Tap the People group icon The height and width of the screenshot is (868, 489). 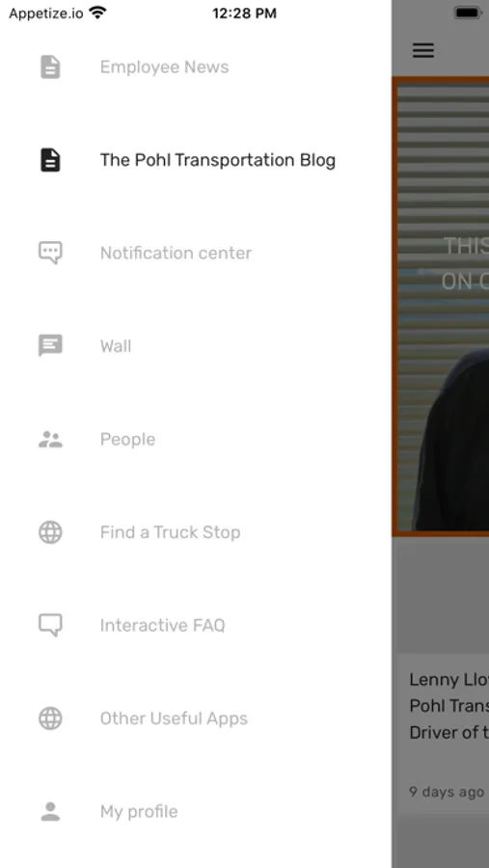(x=50, y=440)
